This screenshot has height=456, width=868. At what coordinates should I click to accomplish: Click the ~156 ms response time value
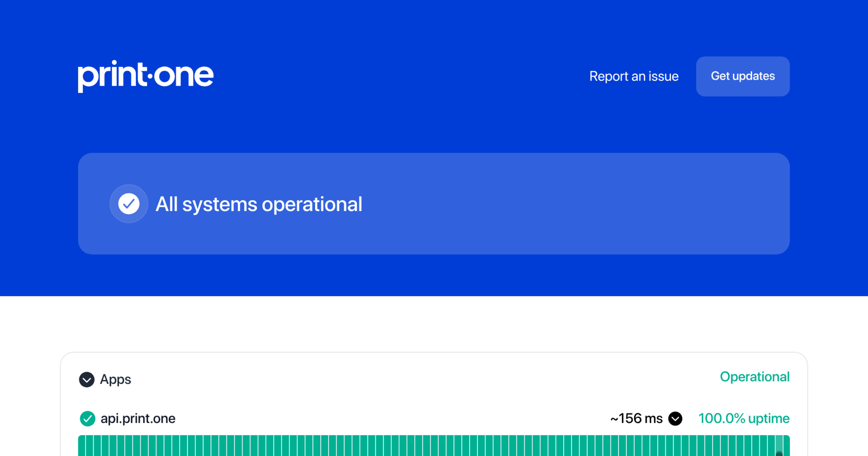coord(636,419)
